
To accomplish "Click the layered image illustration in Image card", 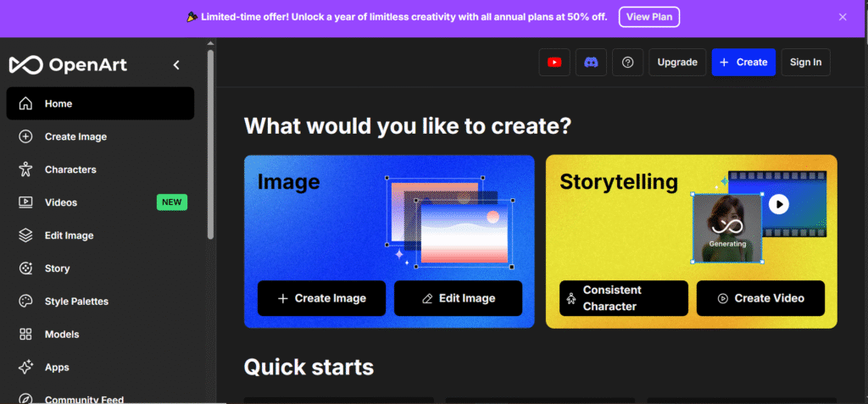I will [449, 223].
